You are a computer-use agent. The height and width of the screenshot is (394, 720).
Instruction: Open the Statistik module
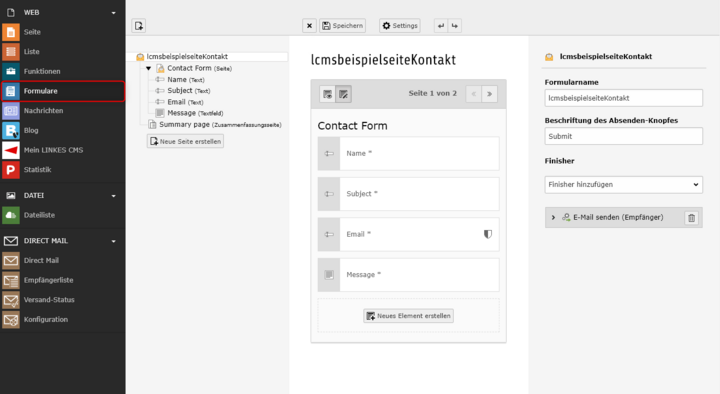click(62, 170)
